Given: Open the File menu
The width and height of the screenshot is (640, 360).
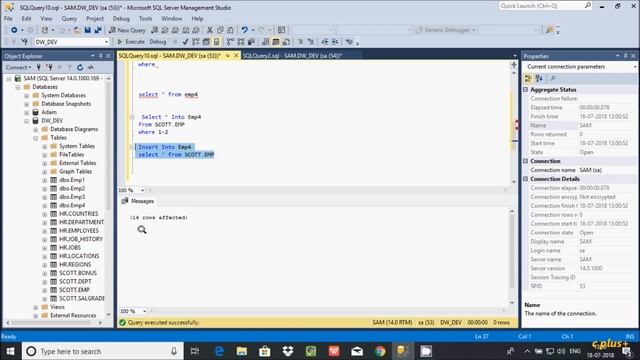Looking at the screenshot, I should click(x=8, y=18).
